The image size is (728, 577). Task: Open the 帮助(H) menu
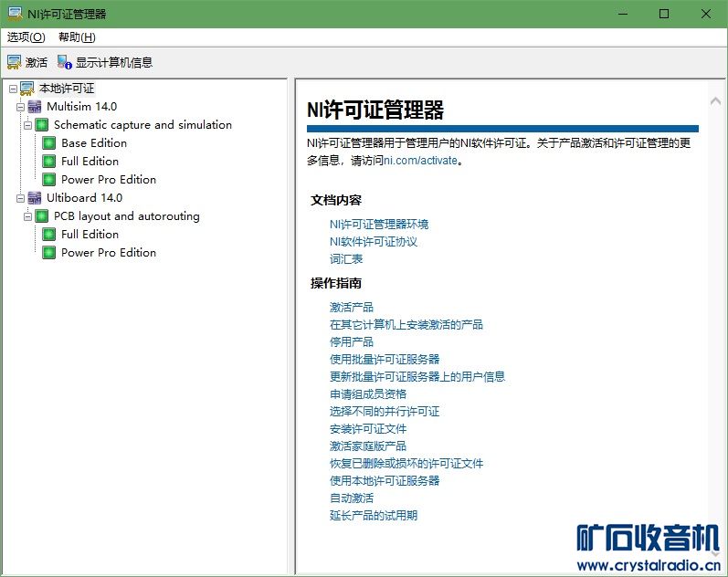coord(77,37)
